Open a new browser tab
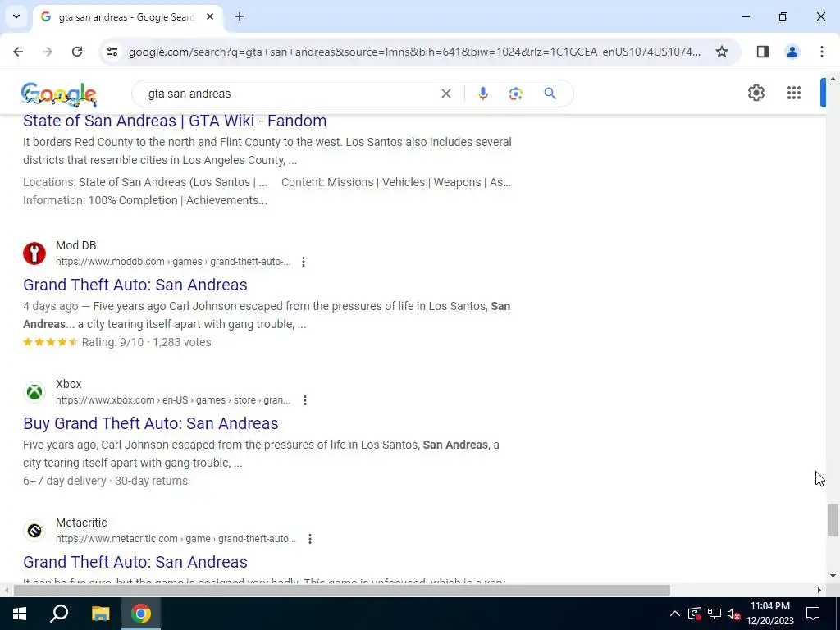 coord(240,16)
